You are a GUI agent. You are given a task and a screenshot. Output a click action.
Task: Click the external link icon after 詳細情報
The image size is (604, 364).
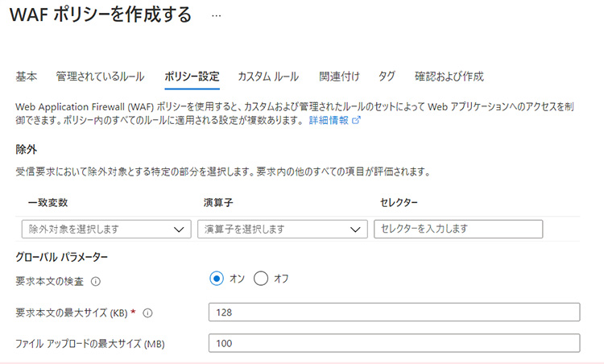coord(356,120)
